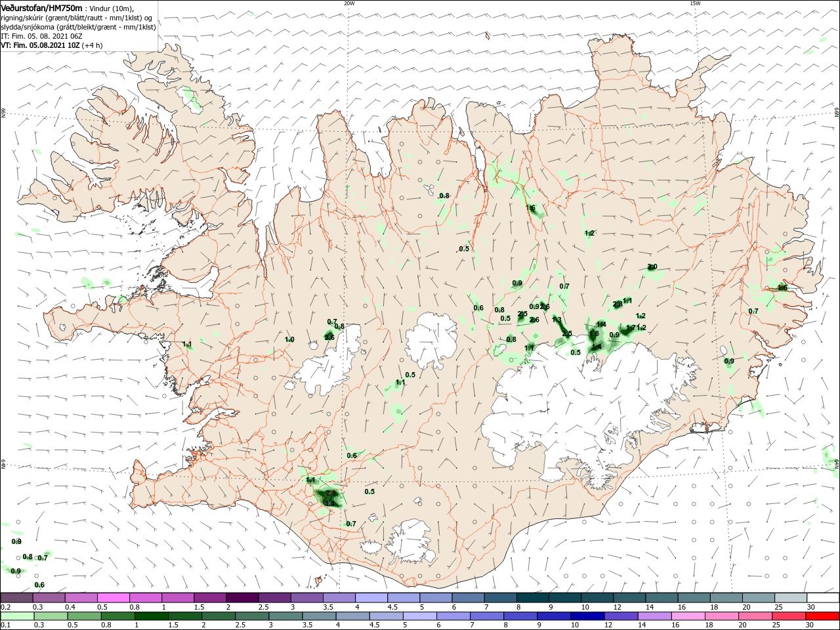Click the bright red swatch labelled 30
This screenshot has width=840, height=630.
[x=824, y=616]
